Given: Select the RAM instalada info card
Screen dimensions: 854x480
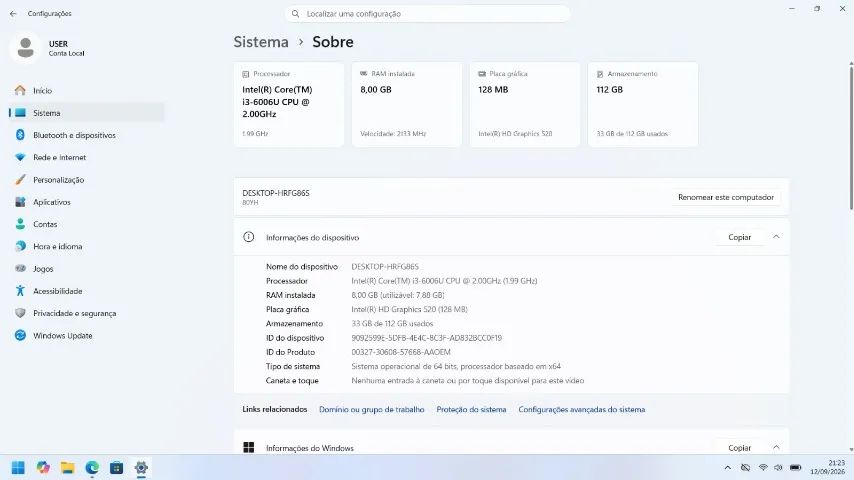Looking at the screenshot, I should [x=407, y=105].
